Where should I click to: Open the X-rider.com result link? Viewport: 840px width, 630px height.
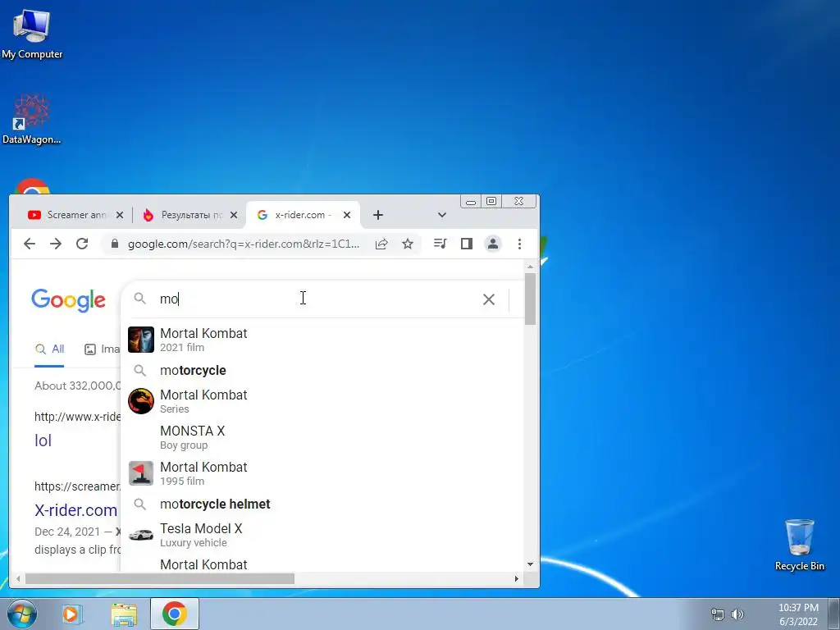tap(75, 510)
